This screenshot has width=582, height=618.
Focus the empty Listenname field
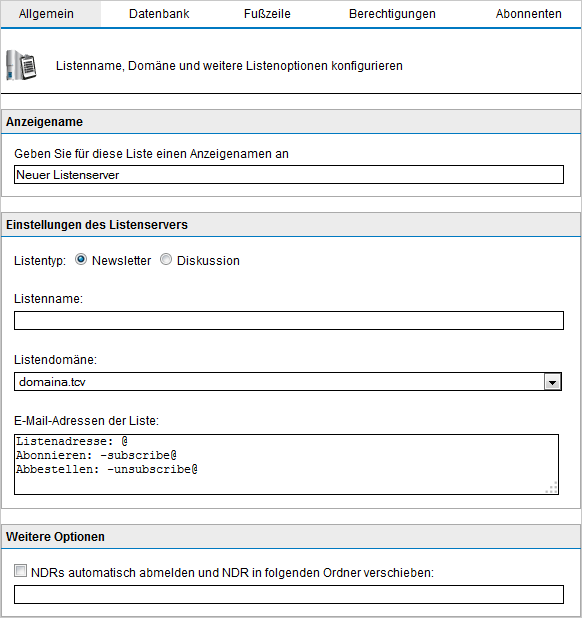(x=289, y=320)
